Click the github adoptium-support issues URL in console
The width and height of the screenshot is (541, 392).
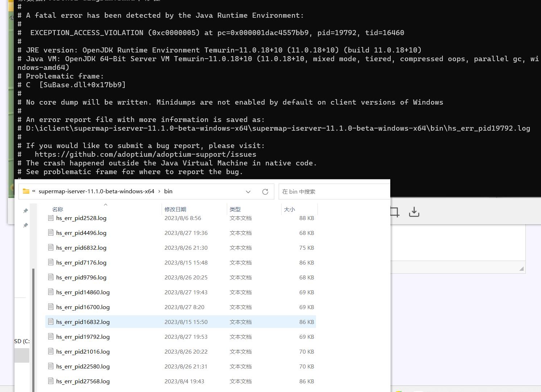[x=145, y=154]
